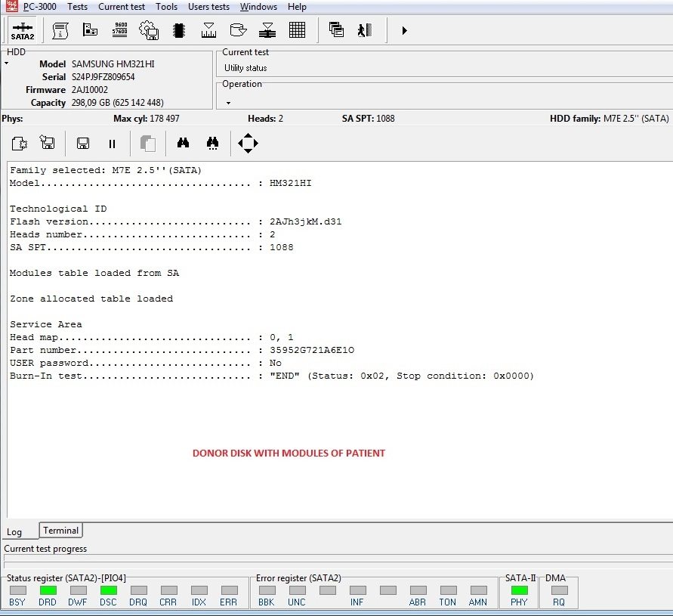Click the binoculars find icon
673x616 pixels.
[x=184, y=143]
